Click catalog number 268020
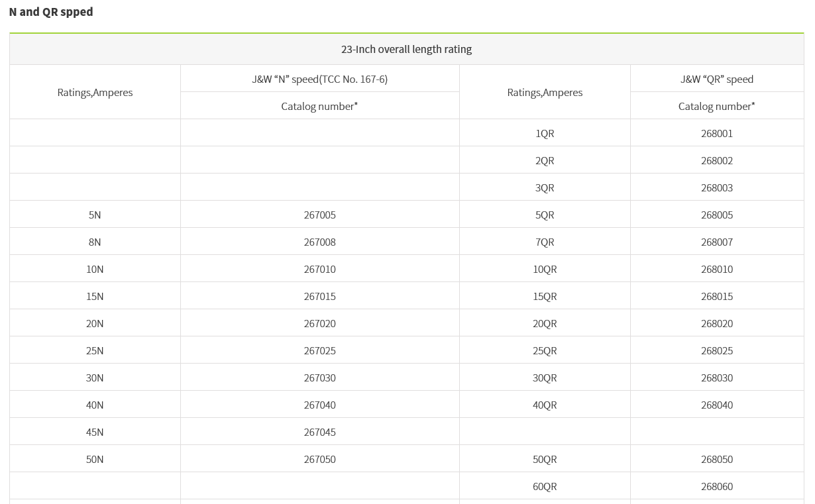 pos(716,323)
